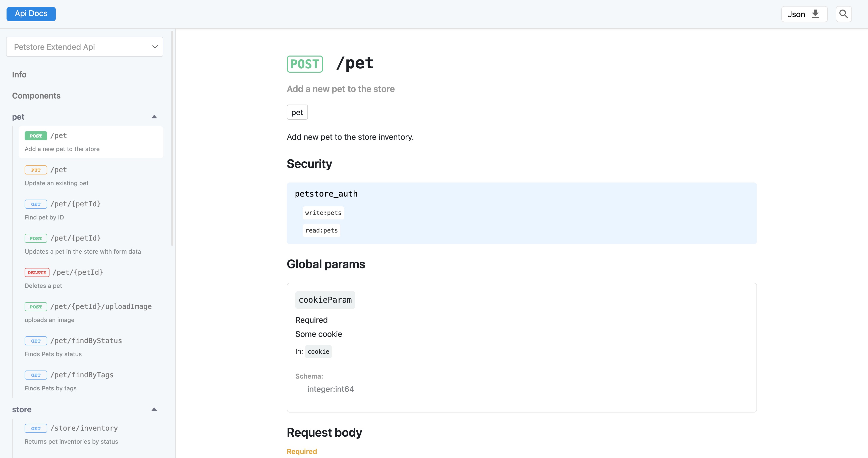Click POST badge of /pet/{petId}/uploadImage
Image resolution: width=868 pixels, height=458 pixels.
[36, 307]
